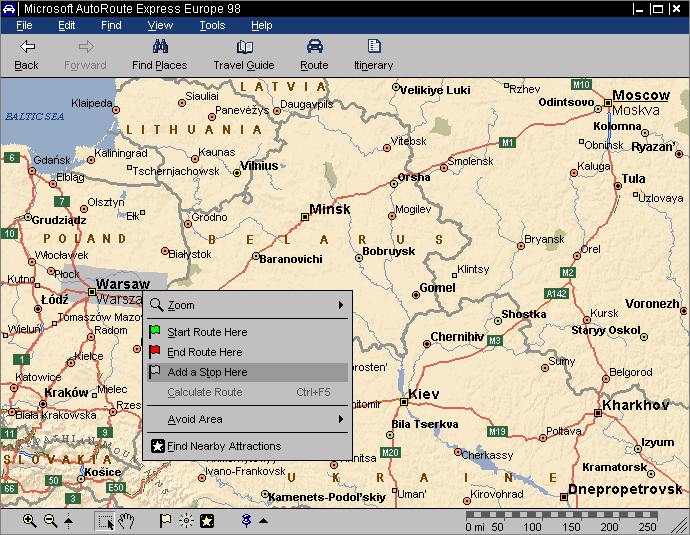690x535 pixels.
Task: Click the Find Nearby Attractions star icon
Action: tap(158, 446)
